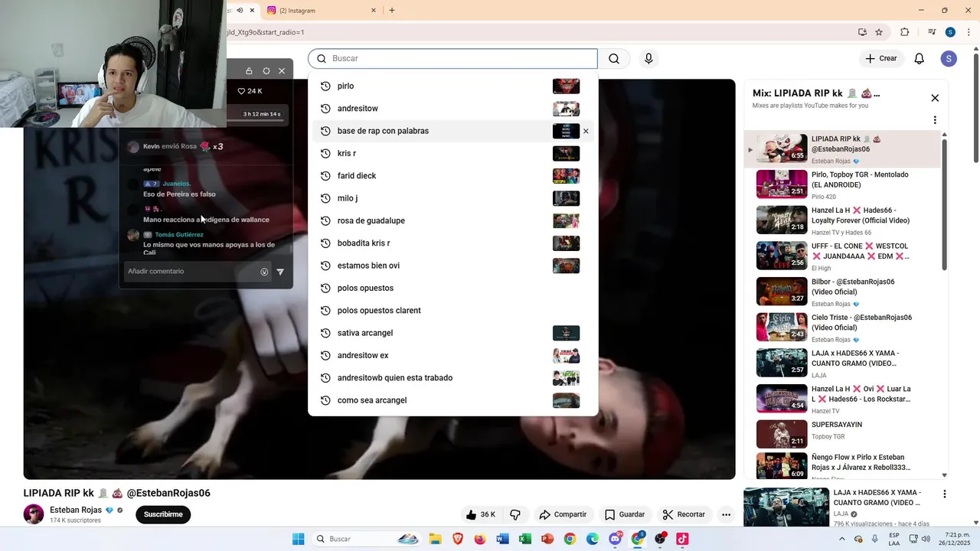Click the Compartir share button
The image size is (980, 551).
click(563, 514)
